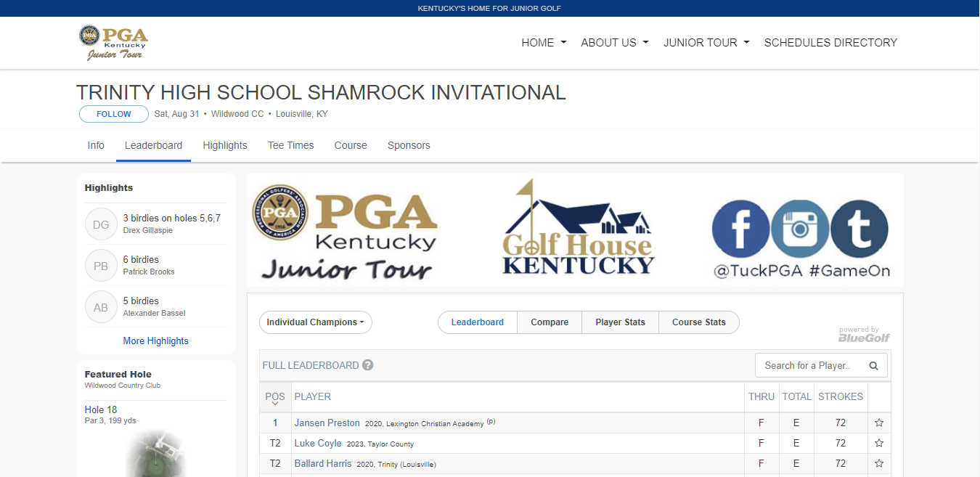Open Player Stats view
The image size is (980, 477).
pos(621,322)
